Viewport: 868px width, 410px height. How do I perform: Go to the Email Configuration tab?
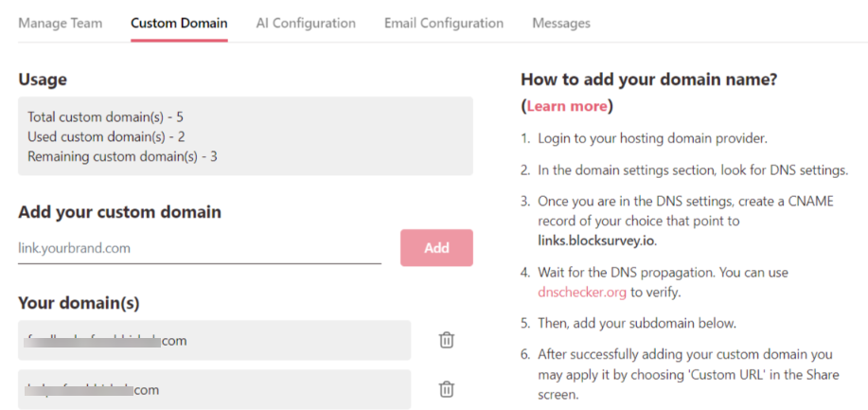(x=444, y=23)
